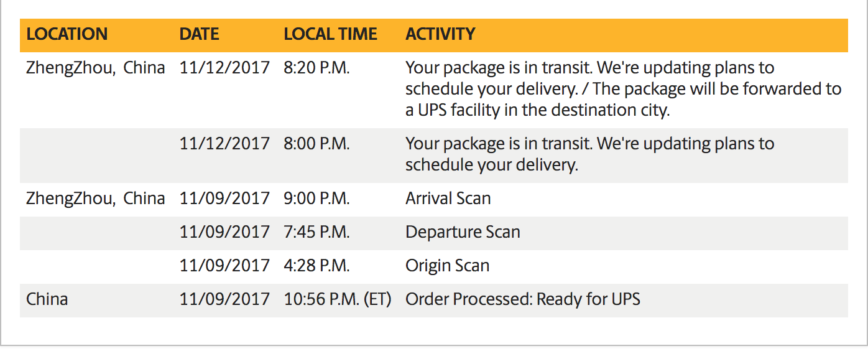Click 'Order Processed: Ready for UPS' text
This screenshot has height=351, width=868.
(522, 299)
